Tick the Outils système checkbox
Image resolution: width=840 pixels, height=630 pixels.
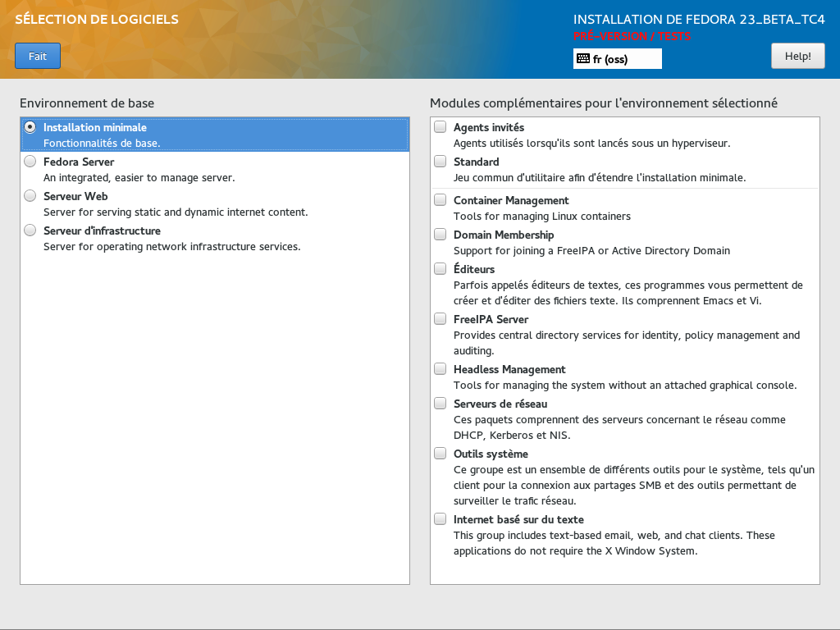point(440,453)
